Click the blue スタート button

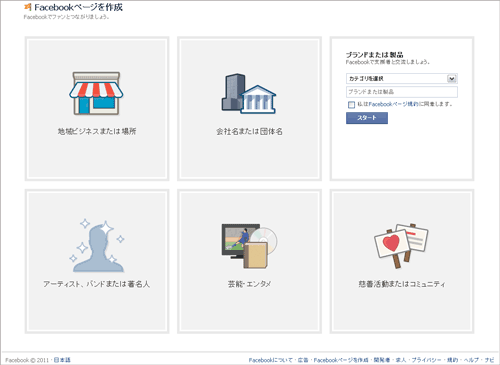pos(367,118)
